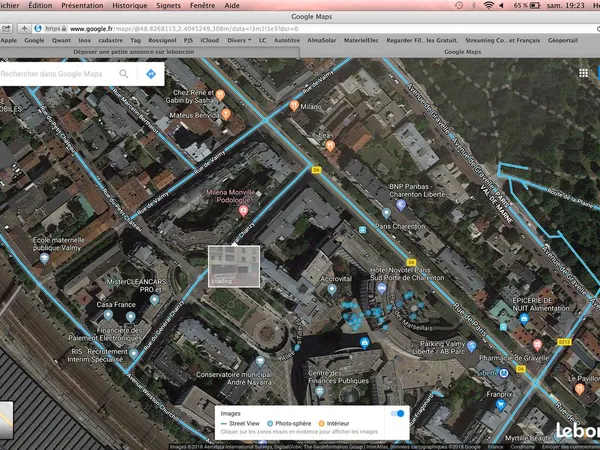
Task: Click the Safari share icon in toolbar
Action: tap(6, 28)
